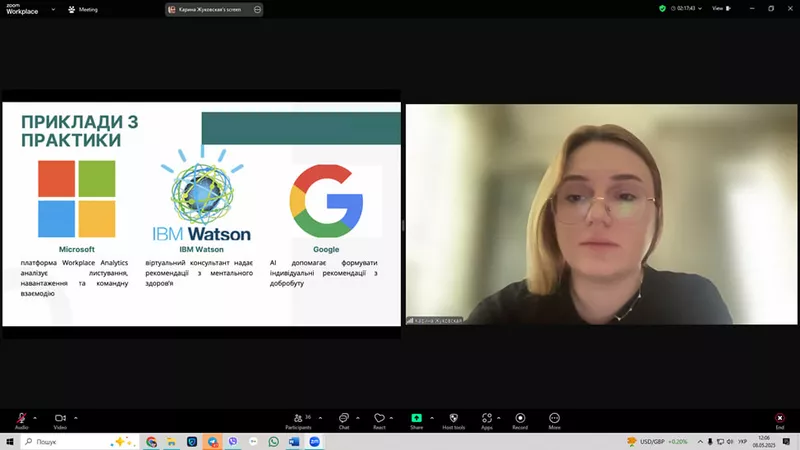Open Video options arrow
The image size is (800, 450).
tap(76, 418)
